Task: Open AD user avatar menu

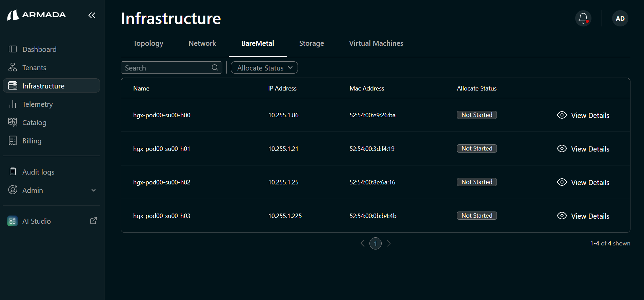Action: coord(620,18)
